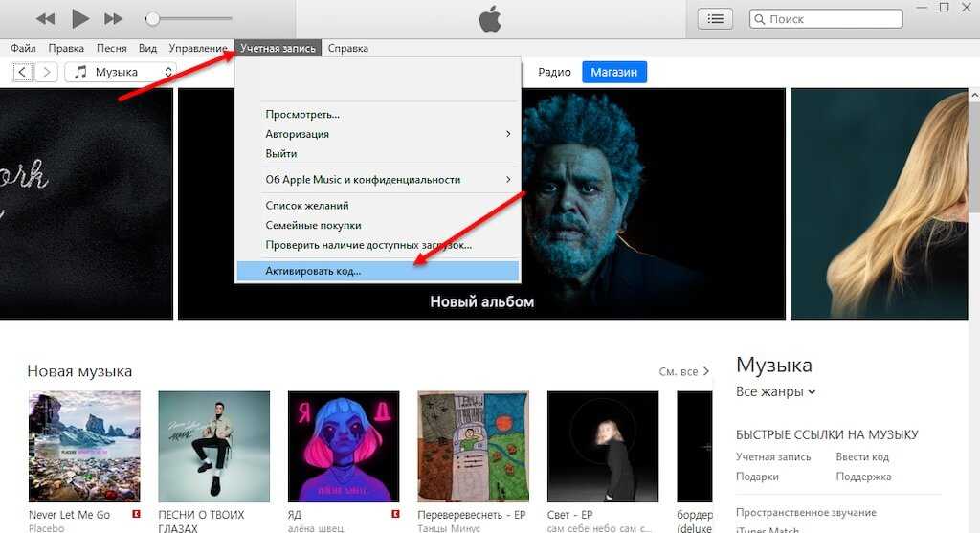Viewport: 980px width, 533px height.
Task: Choose Выйти from the account menu
Action: pos(281,153)
